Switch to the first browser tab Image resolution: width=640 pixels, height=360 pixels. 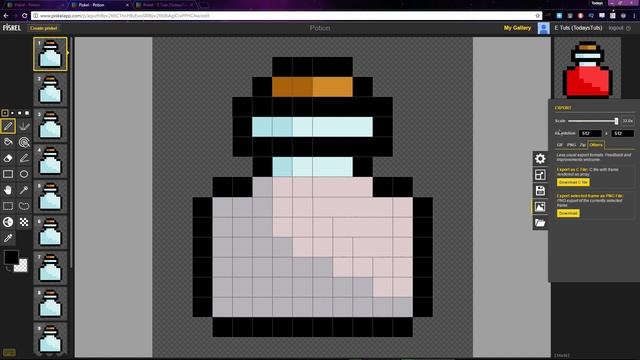(35, 5)
